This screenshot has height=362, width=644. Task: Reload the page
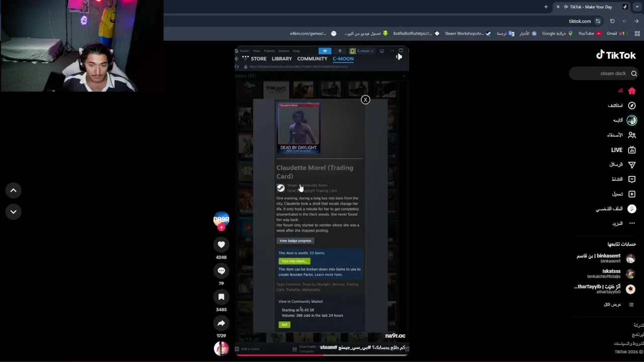pyautogui.click(x=612, y=21)
